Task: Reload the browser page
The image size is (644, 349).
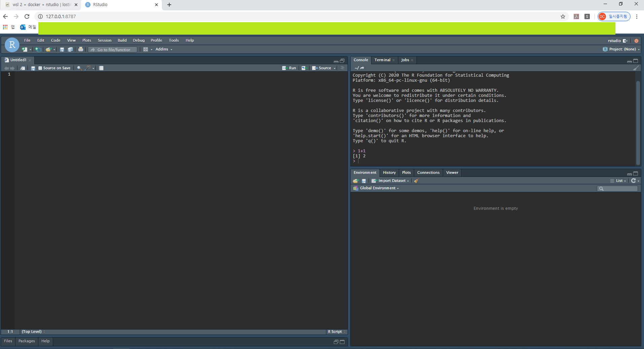Action: (27, 16)
